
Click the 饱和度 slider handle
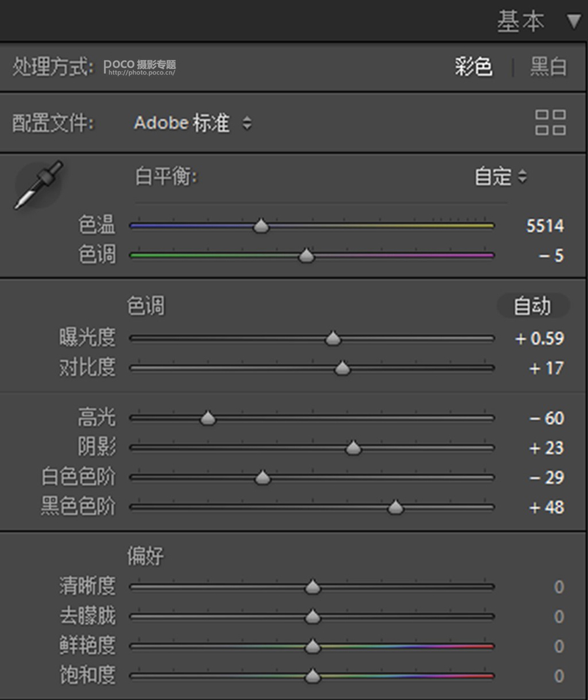(313, 676)
